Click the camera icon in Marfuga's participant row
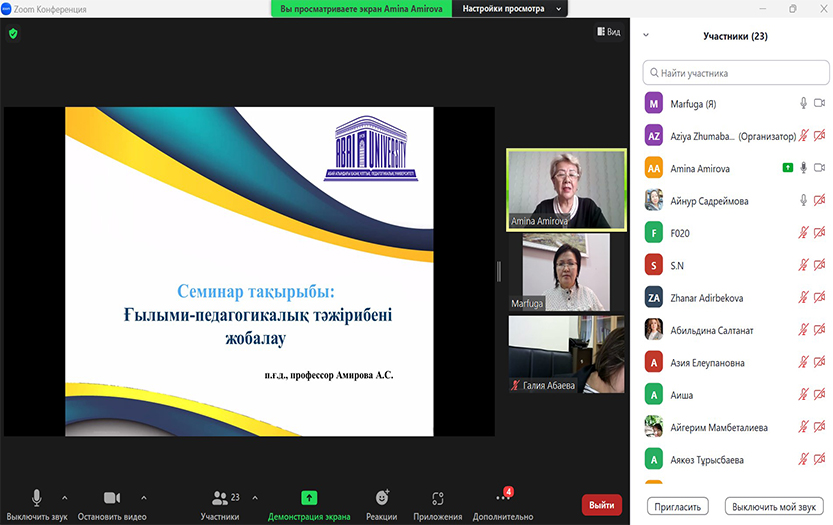Image resolution: width=833 pixels, height=525 pixels. click(819, 103)
